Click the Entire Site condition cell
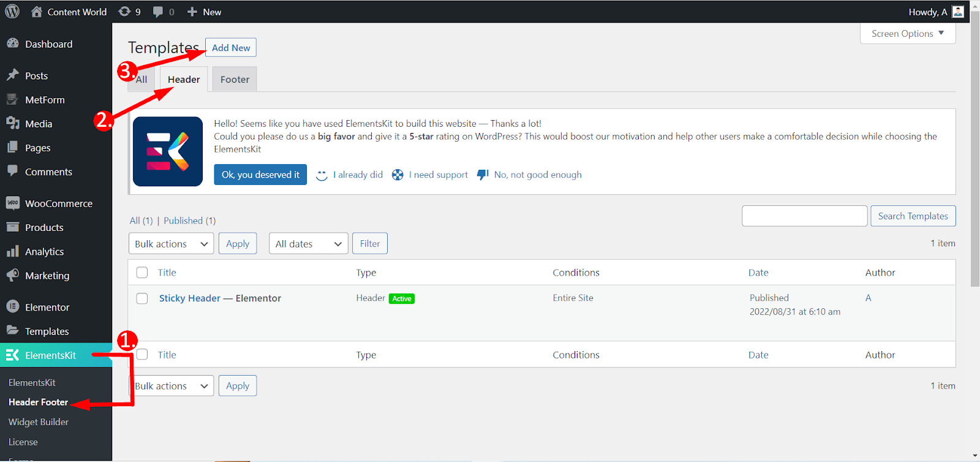This screenshot has height=462, width=980. [573, 298]
